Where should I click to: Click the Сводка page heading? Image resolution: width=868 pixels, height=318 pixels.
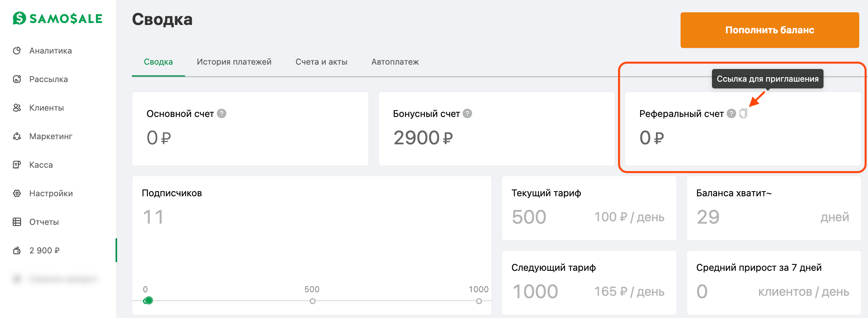[x=162, y=19]
